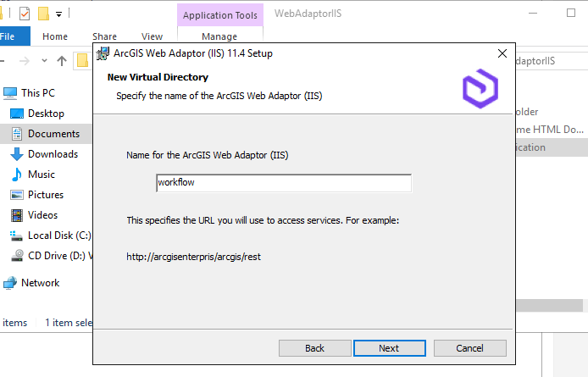The width and height of the screenshot is (588, 377).
Task: Click the Web Adaptor name text field
Action: pos(284,183)
